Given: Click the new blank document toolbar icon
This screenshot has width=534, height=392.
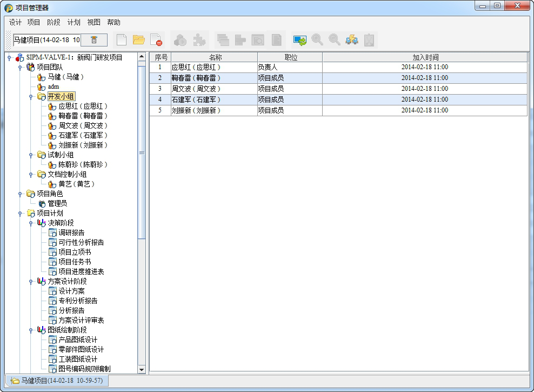Looking at the screenshot, I should coord(122,40).
